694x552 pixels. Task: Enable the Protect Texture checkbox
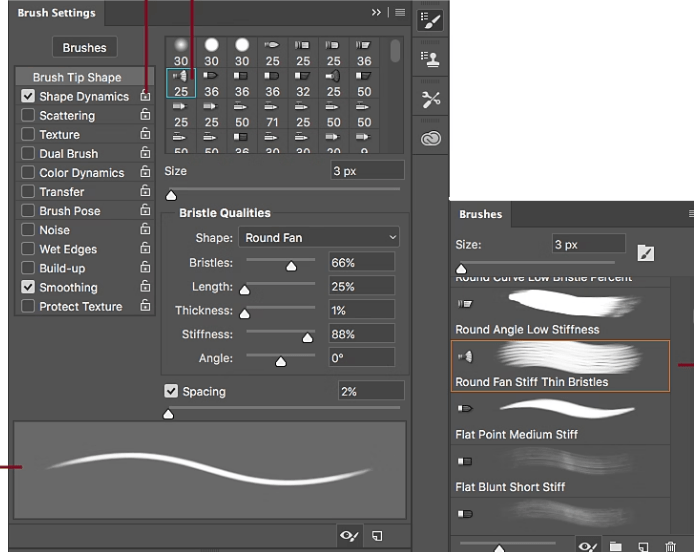pyautogui.click(x=28, y=306)
